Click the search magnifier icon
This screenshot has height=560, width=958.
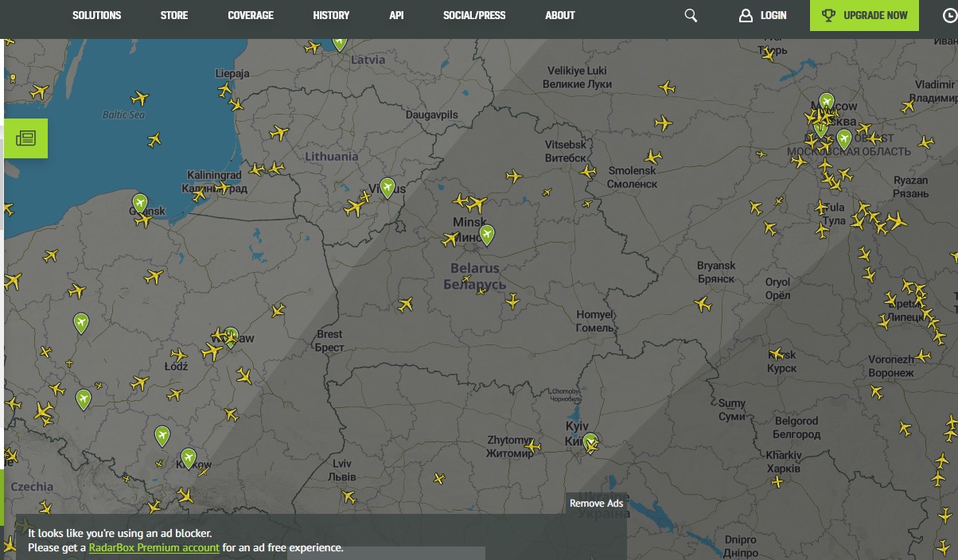click(691, 16)
